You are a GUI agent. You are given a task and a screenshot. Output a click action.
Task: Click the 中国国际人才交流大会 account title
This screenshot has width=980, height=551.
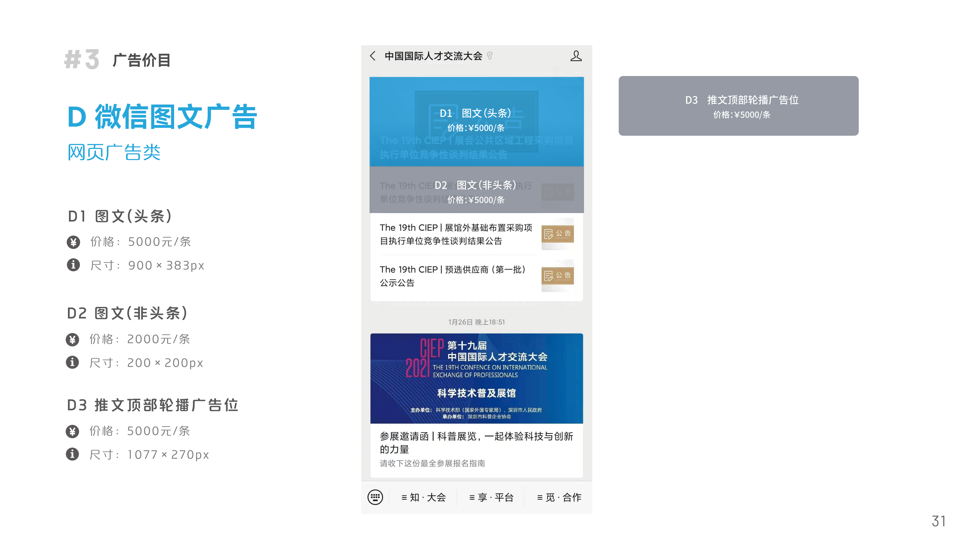point(433,56)
